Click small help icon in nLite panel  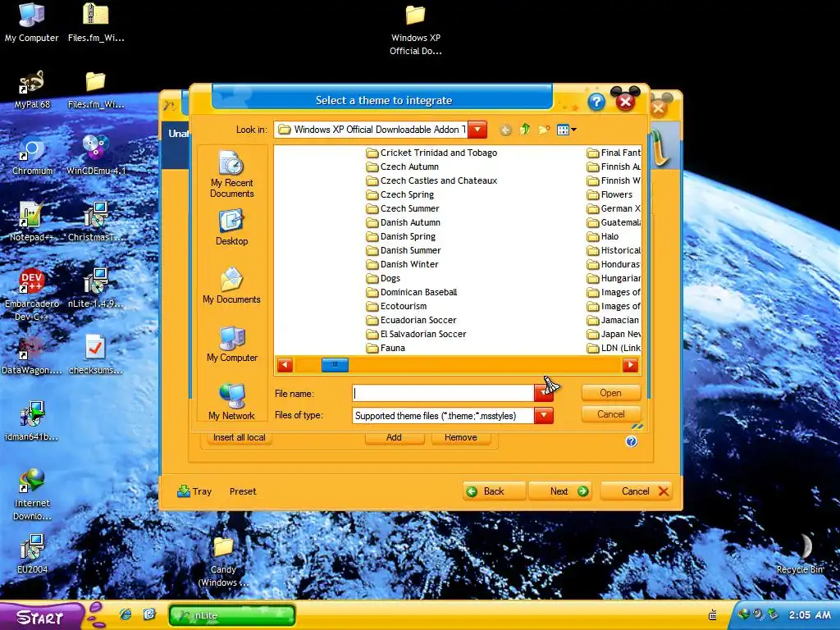(631, 441)
